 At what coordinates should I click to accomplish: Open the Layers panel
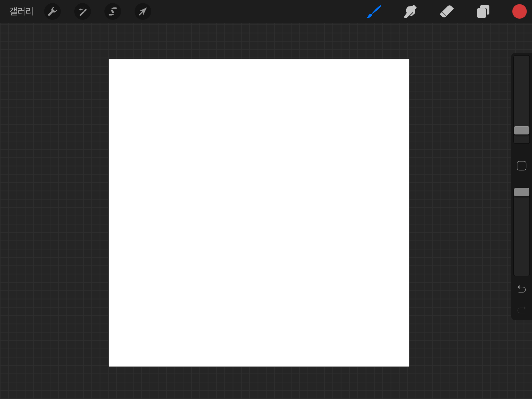(x=483, y=11)
